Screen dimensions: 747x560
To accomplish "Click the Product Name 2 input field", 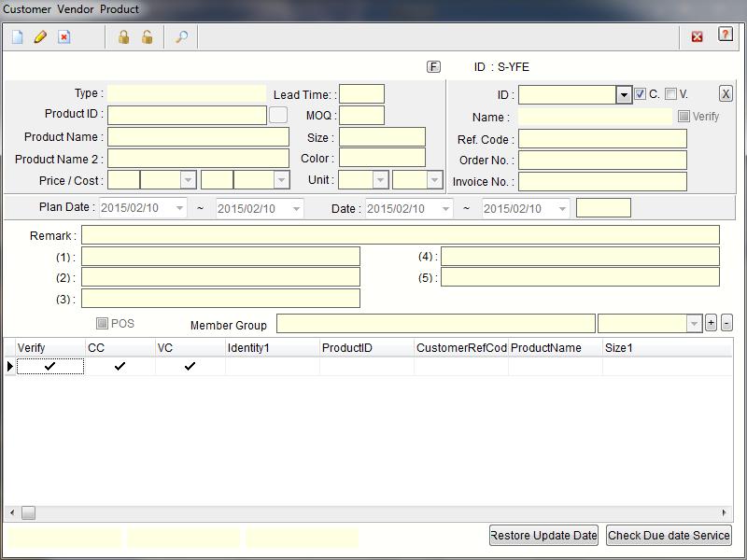I will coord(198,158).
